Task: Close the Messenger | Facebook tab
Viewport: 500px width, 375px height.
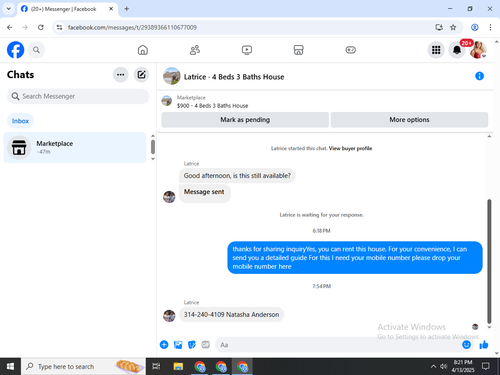Action: pyautogui.click(x=111, y=9)
